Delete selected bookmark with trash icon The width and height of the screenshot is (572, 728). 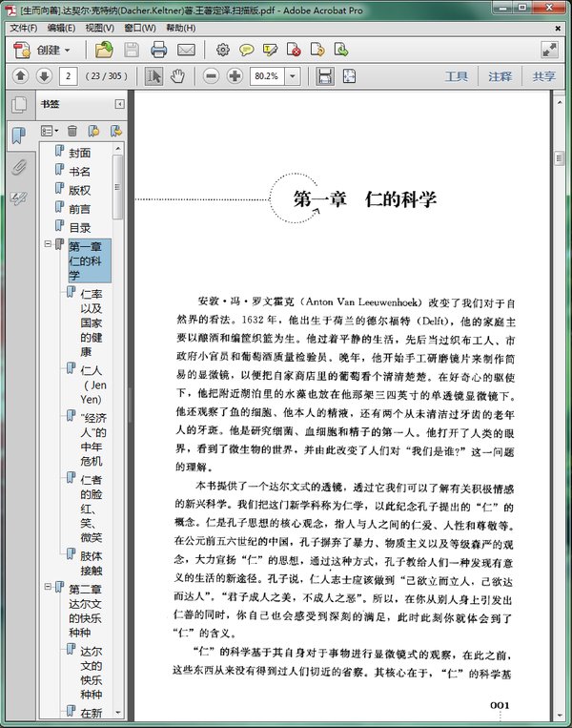coord(71,131)
